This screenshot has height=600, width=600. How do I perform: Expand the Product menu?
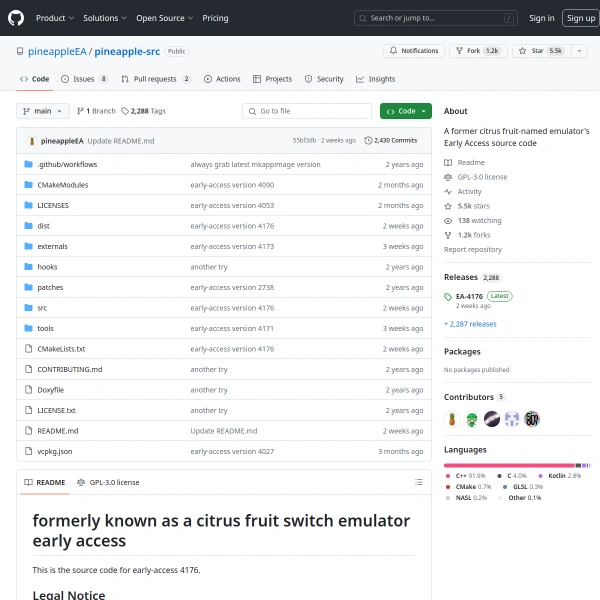point(55,18)
